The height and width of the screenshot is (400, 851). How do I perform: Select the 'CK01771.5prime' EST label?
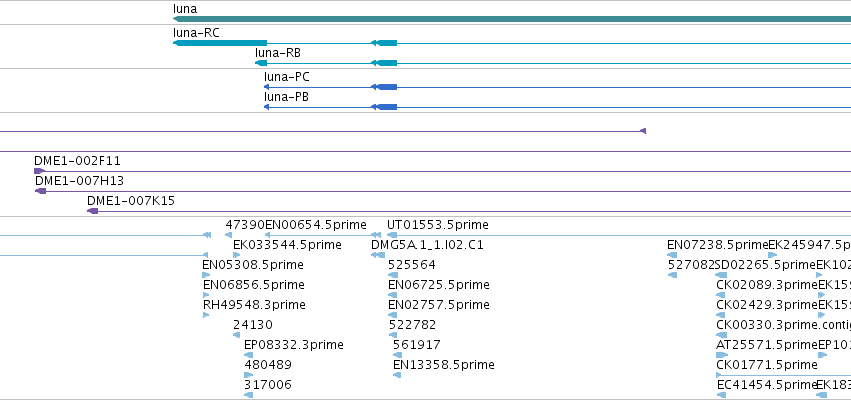tap(767, 365)
